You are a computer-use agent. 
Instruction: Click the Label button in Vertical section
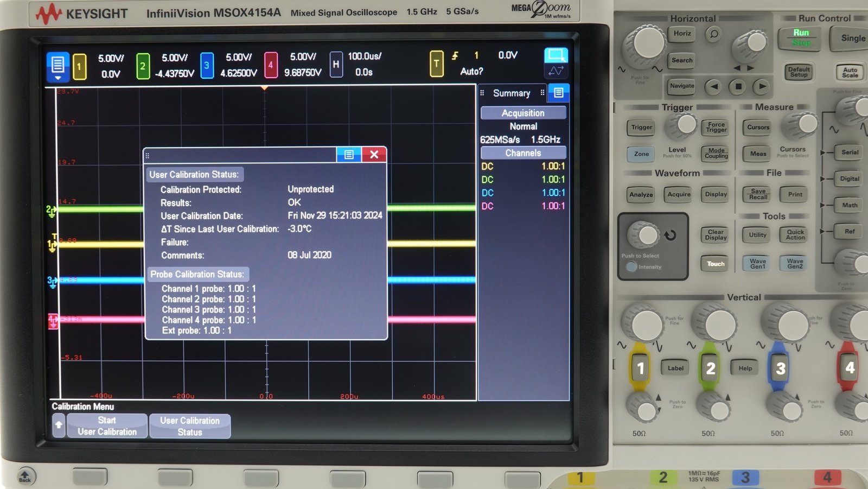pos(675,368)
